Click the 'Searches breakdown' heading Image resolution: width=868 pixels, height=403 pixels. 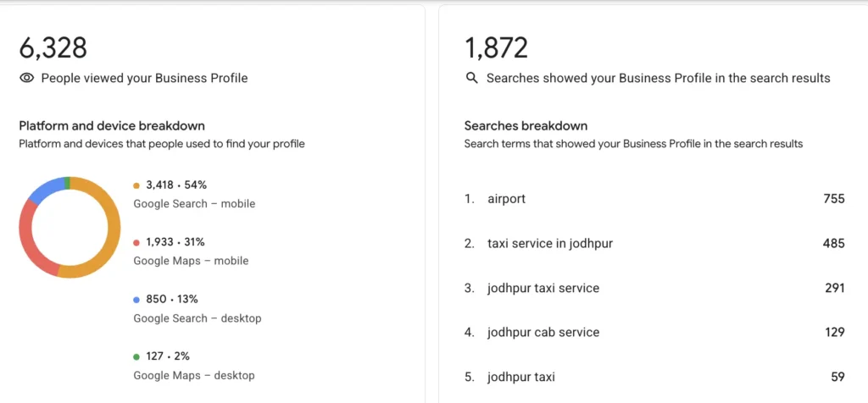click(526, 125)
